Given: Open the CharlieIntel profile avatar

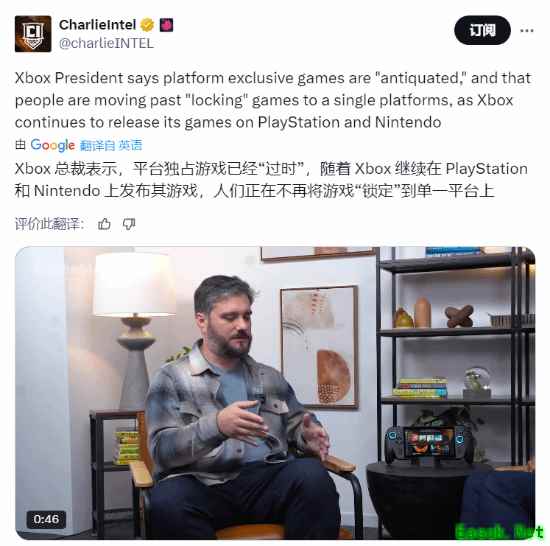Looking at the screenshot, I should coord(33,34).
